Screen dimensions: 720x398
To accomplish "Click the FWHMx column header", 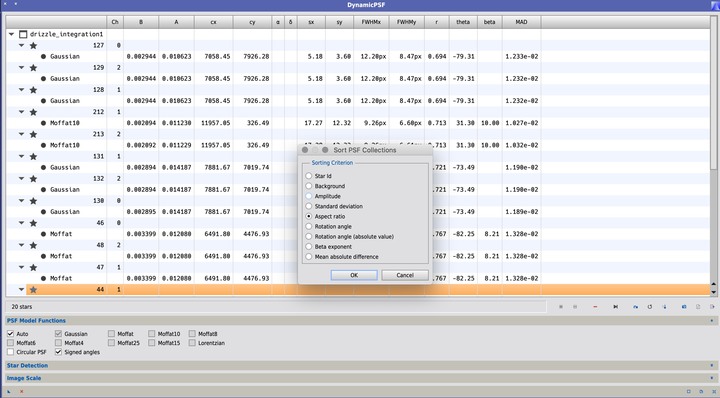I will 371,22.
